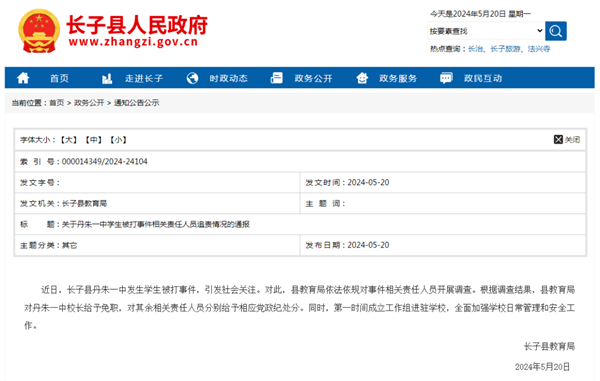This screenshot has height=381, width=600.
Task: Click the national emblem logo
Action: (39, 31)
